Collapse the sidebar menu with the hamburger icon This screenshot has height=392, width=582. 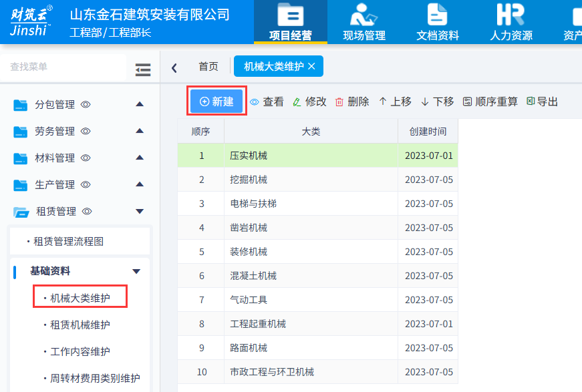pos(143,69)
